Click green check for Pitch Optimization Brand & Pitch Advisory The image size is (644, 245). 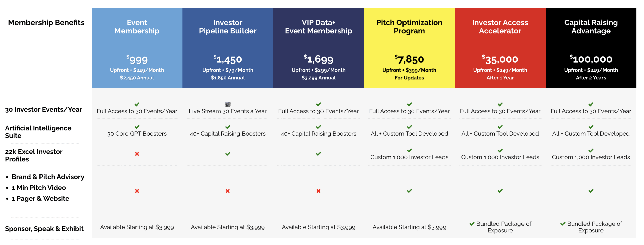point(409,191)
